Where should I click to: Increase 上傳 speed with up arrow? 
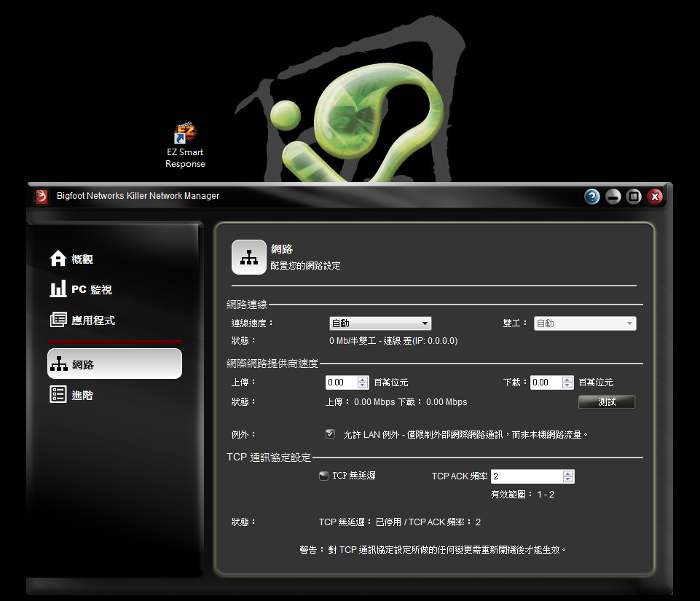[363, 379]
